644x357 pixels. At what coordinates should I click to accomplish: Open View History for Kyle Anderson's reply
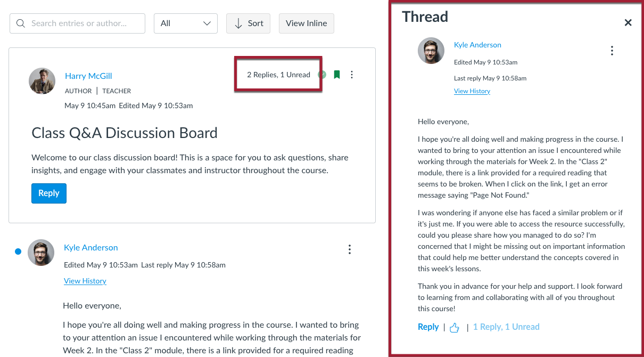pyautogui.click(x=85, y=281)
